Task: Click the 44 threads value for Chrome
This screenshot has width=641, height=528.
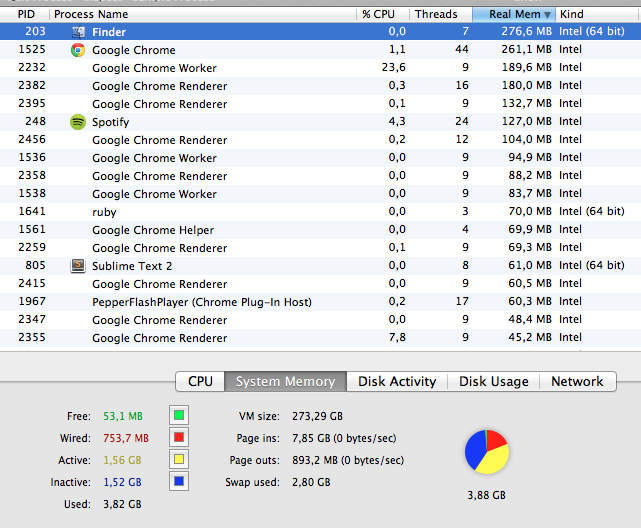Action: pyautogui.click(x=462, y=49)
